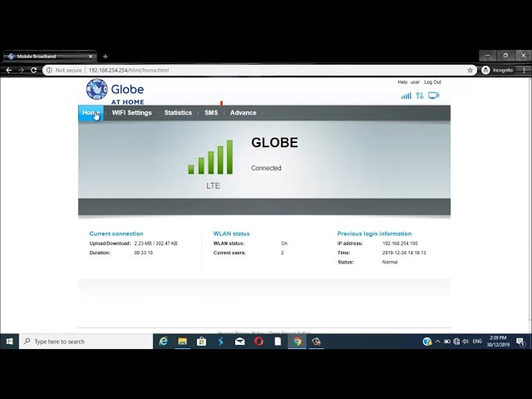Click the GLOBE network name

pyautogui.click(x=274, y=142)
